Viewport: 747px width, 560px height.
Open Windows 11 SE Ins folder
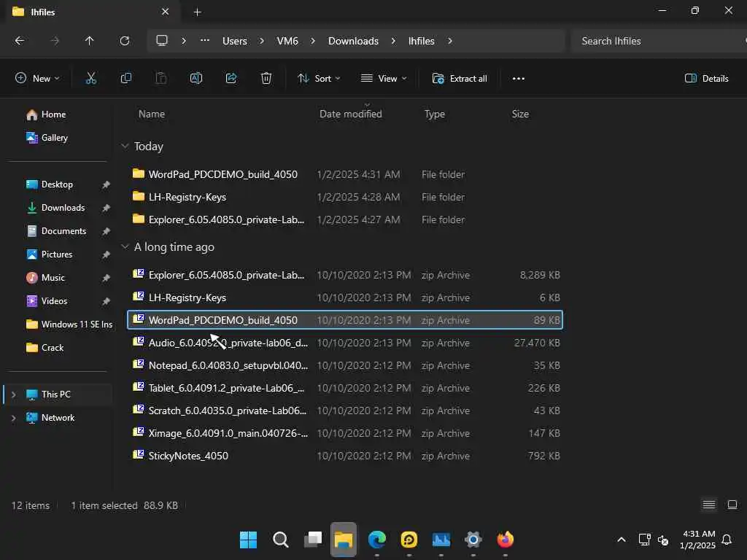pos(69,324)
